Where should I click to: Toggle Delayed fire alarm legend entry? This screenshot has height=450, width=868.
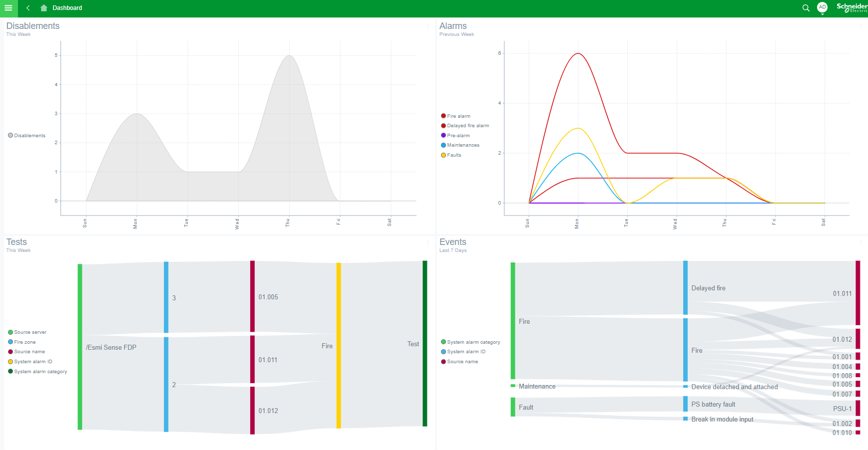pyautogui.click(x=465, y=126)
